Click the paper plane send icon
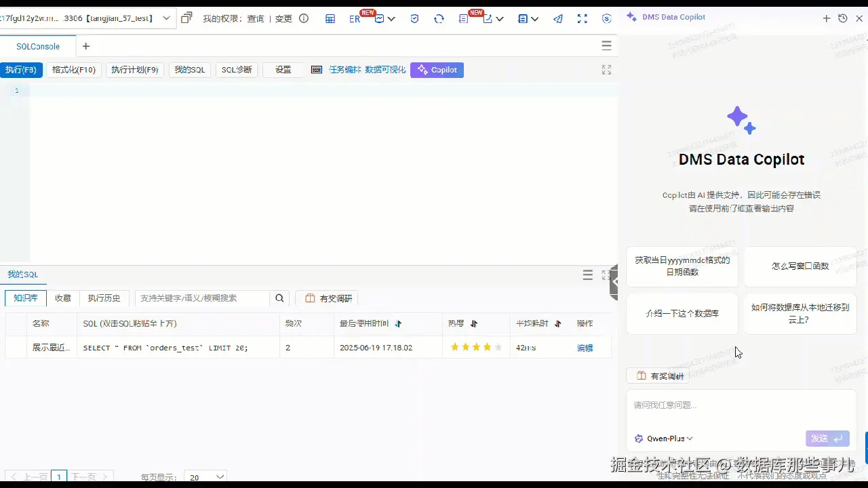The image size is (868, 488). coord(558,19)
